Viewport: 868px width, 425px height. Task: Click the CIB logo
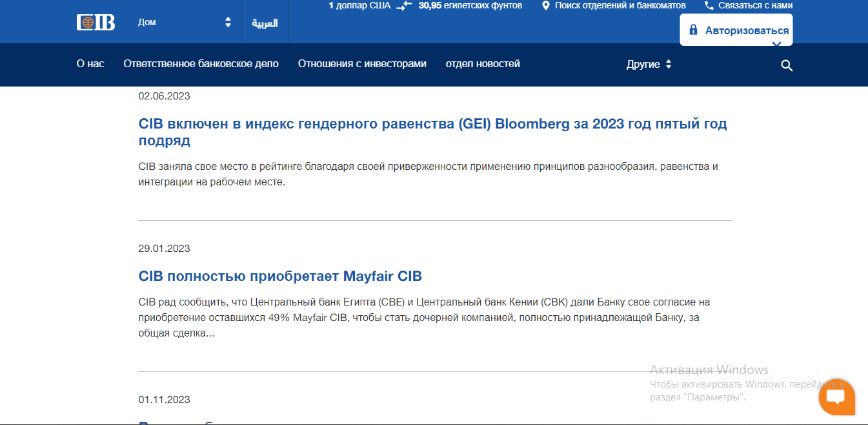(96, 23)
